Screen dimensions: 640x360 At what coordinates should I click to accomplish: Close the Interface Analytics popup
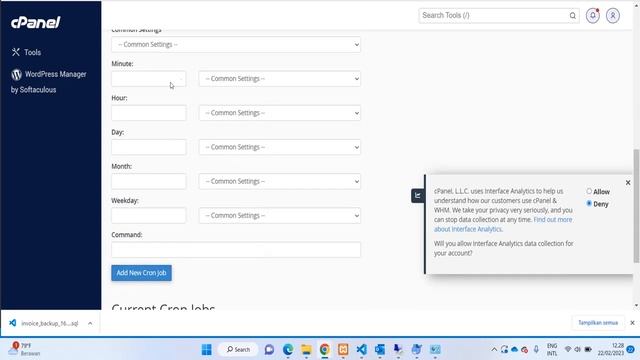(x=628, y=182)
